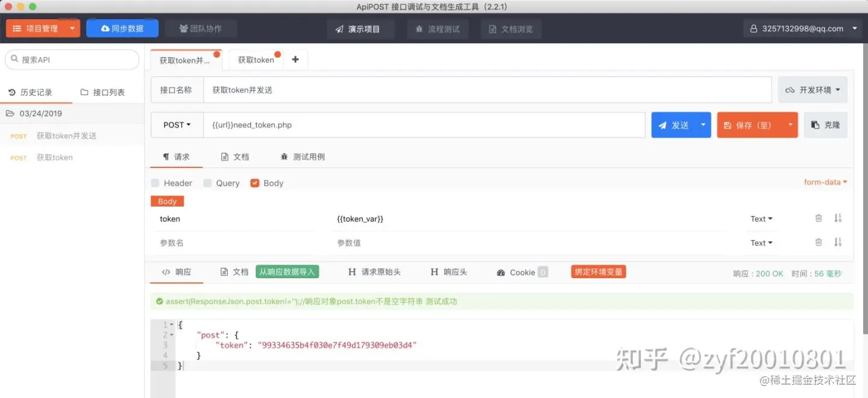Open the 接口列表 sidebar tab

click(102, 92)
